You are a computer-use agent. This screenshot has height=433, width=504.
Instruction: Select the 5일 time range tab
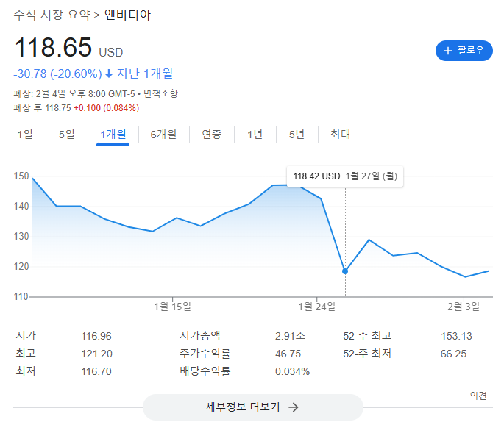(x=67, y=135)
